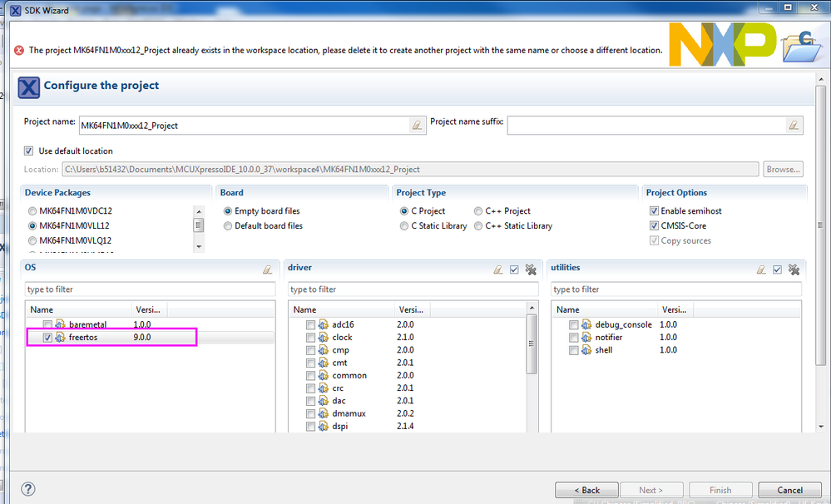
Task: Clear the OS panel filter eraser icon
Action: tap(268, 269)
